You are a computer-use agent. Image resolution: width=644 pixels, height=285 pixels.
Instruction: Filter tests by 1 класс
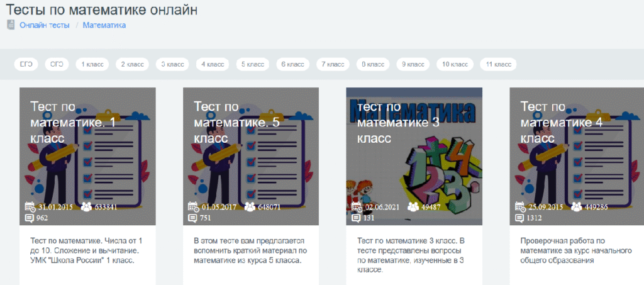pos(92,64)
